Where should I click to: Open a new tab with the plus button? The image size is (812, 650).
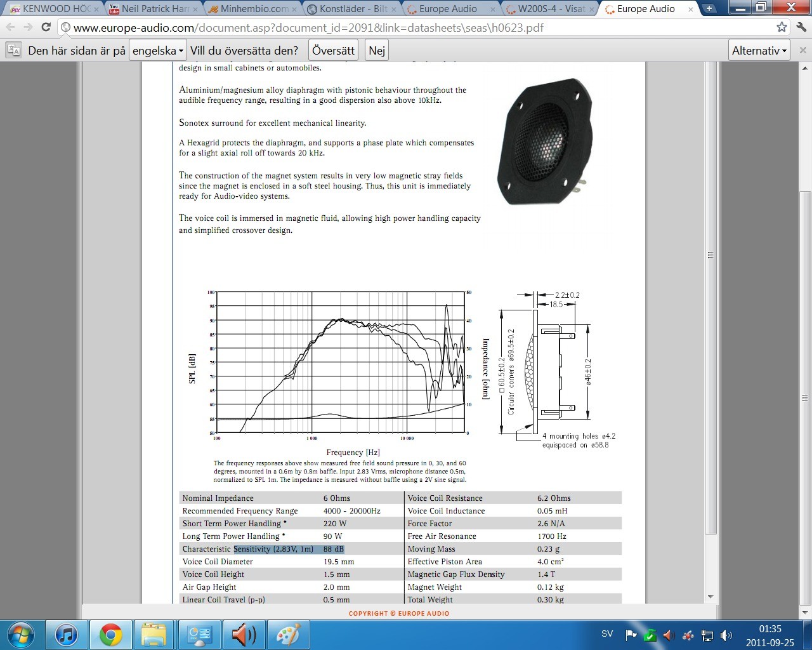click(709, 8)
